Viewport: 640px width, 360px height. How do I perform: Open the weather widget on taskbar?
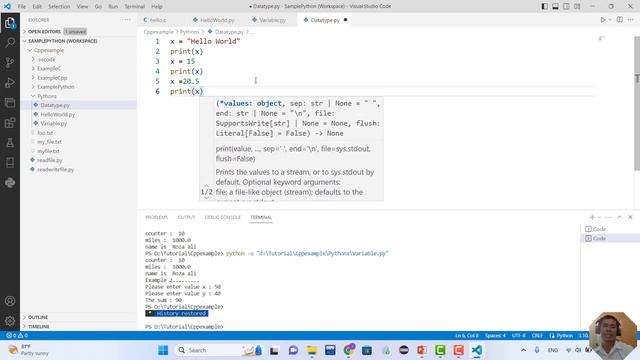(28, 350)
